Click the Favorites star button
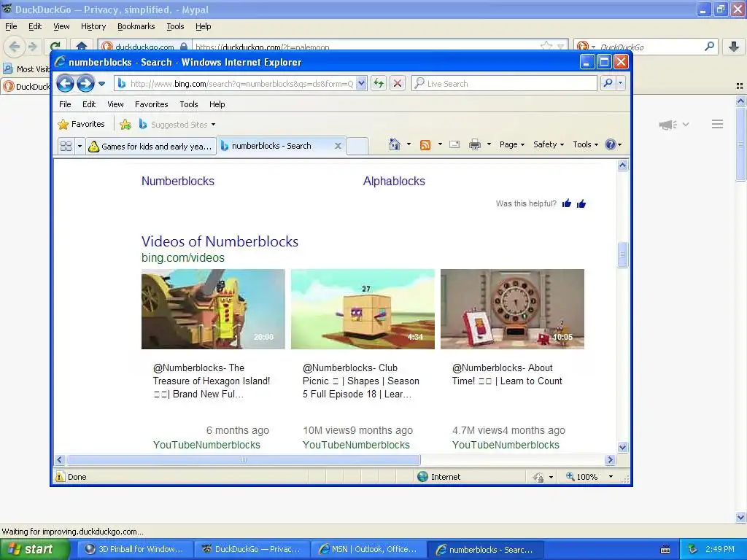The width and height of the screenshot is (747, 560). (x=81, y=124)
